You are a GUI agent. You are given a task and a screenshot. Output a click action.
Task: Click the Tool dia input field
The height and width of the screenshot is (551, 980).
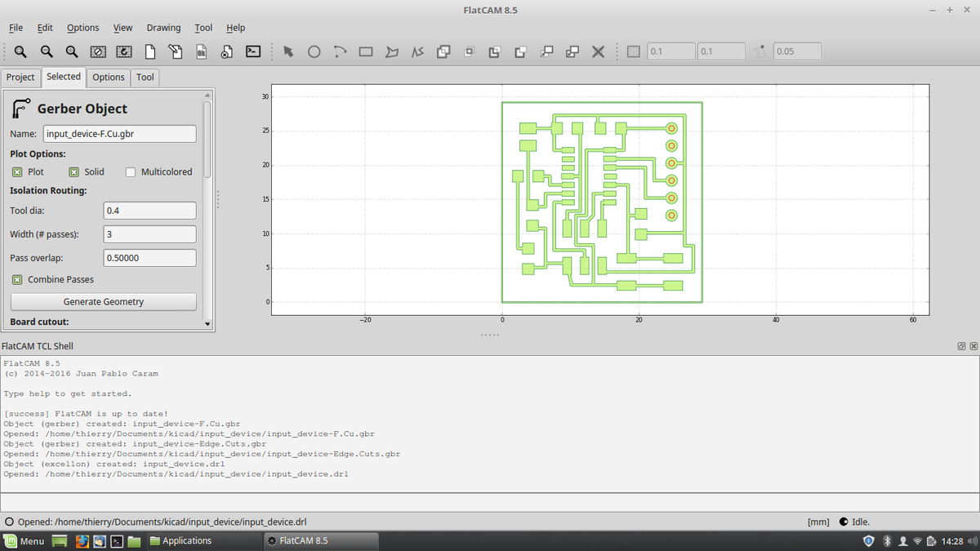click(150, 211)
